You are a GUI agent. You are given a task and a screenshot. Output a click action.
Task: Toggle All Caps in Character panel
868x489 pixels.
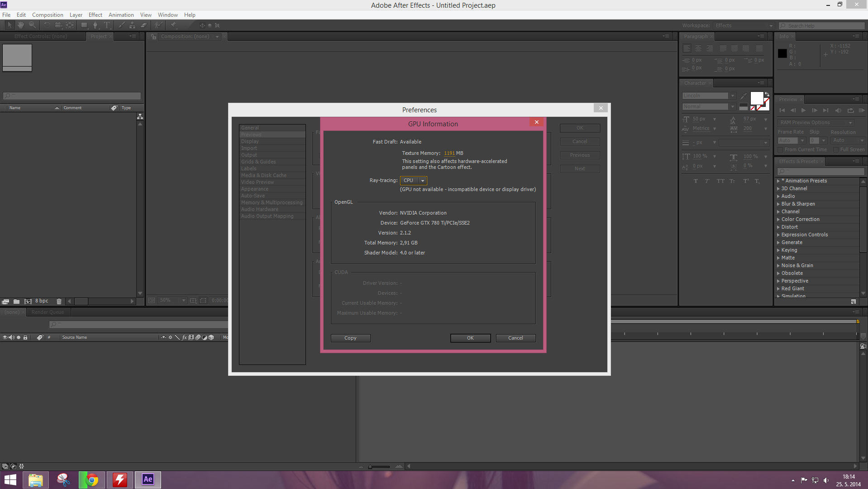tap(720, 181)
